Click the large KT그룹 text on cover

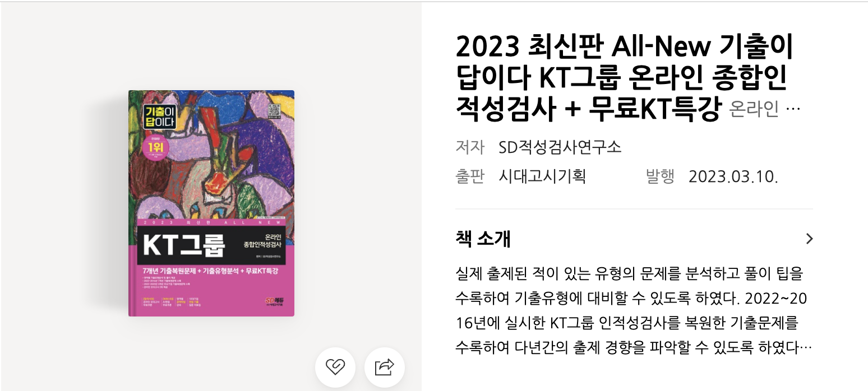[x=184, y=245]
